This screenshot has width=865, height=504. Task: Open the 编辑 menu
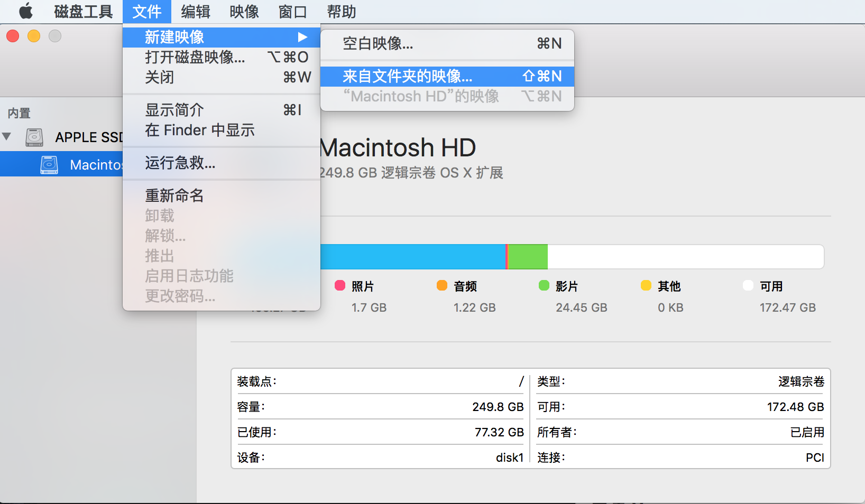[196, 12]
